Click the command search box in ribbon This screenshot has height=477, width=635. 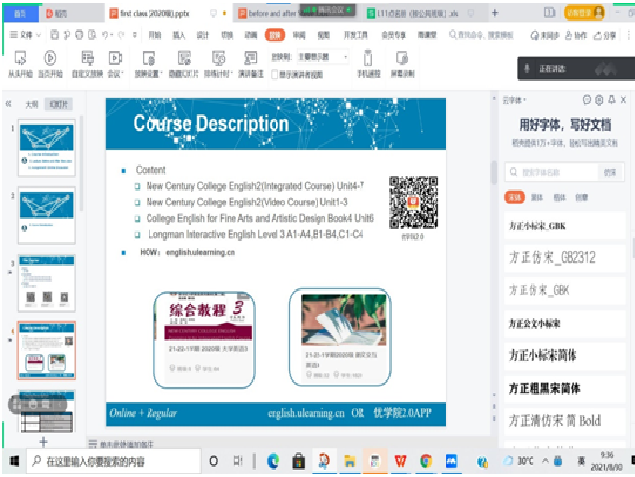(481, 35)
